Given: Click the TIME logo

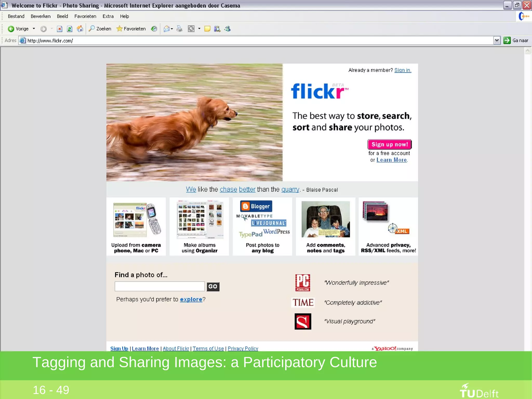Looking at the screenshot, I should click(x=303, y=303).
